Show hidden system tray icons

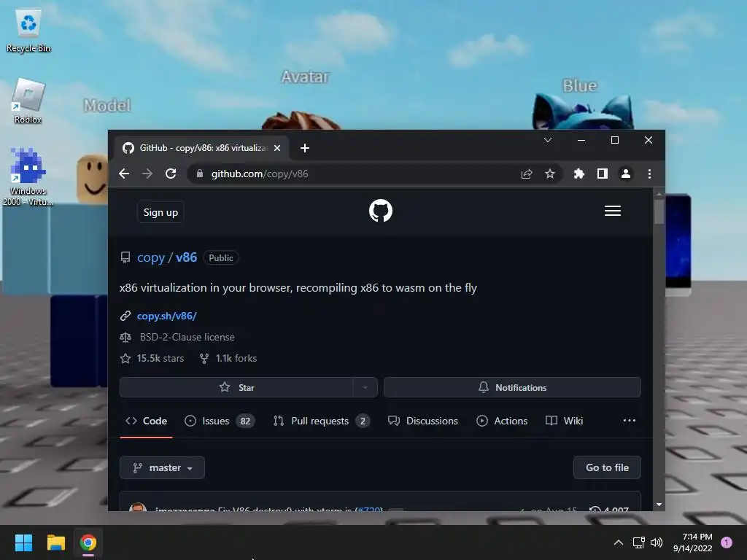619,542
